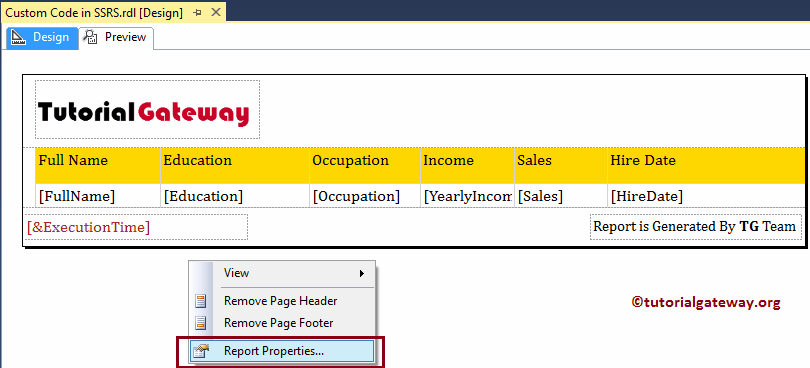Image resolution: width=810 pixels, height=368 pixels.
Task: Expand the View submenu arrow
Action: (x=362, y=273)
